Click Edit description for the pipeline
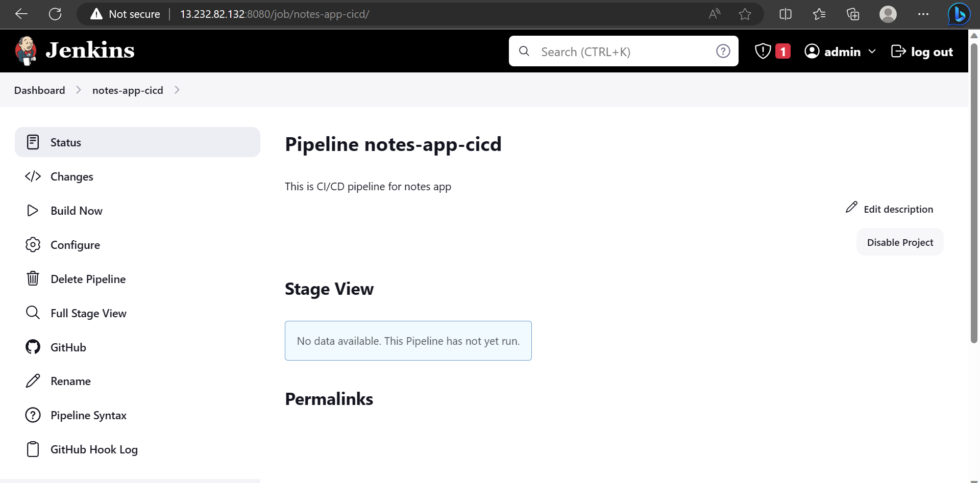This screenshot has width=980, height=483. point(898,209)
